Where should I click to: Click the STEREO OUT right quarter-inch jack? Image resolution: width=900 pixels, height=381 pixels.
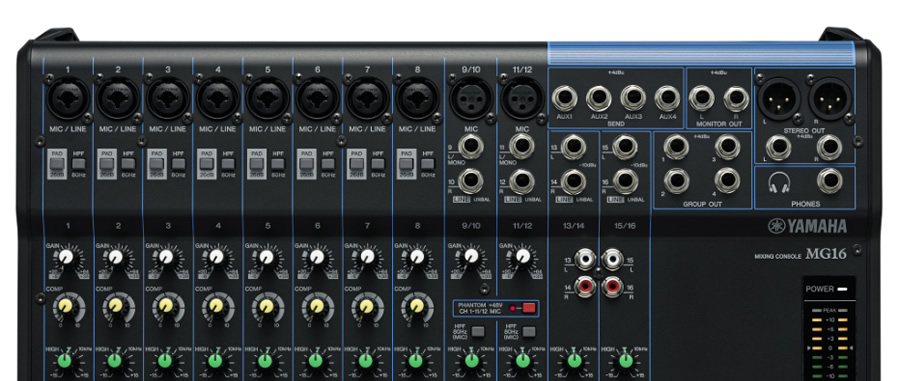click(829, 147)
